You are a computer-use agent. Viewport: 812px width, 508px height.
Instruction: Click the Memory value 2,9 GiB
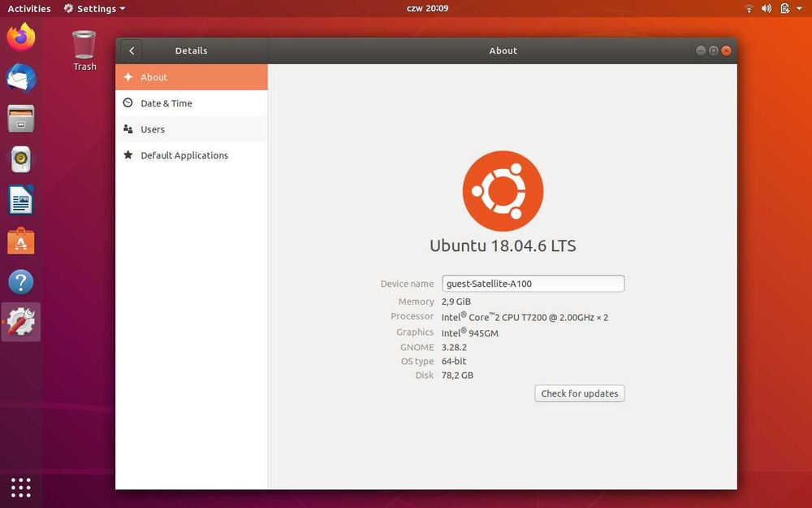click(x=456, y=302)
